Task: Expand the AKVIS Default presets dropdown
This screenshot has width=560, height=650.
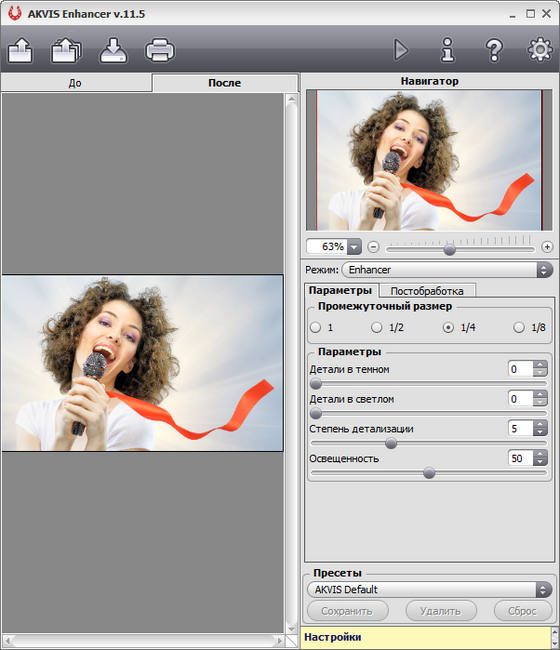Action: point(429,589)
